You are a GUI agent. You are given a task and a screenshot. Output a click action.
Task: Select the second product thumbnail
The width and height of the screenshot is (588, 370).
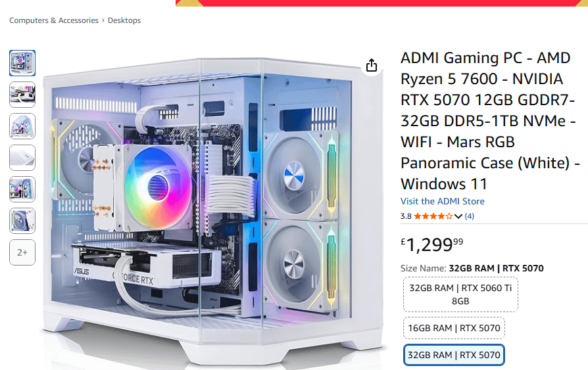coord(22,95)
